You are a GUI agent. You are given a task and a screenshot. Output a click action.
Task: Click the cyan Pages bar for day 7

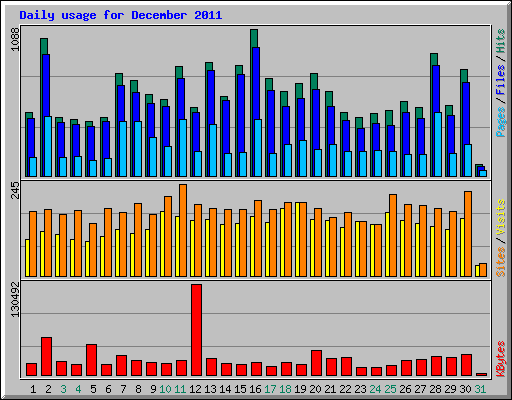(x=123, y=149)
